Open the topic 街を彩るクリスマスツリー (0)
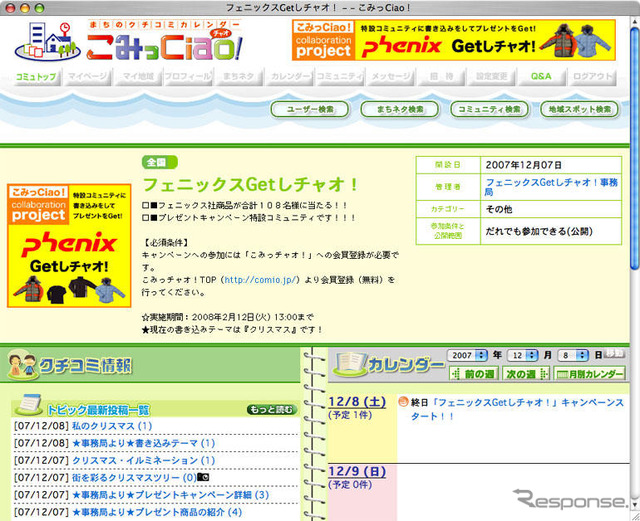 click(134, 478)
